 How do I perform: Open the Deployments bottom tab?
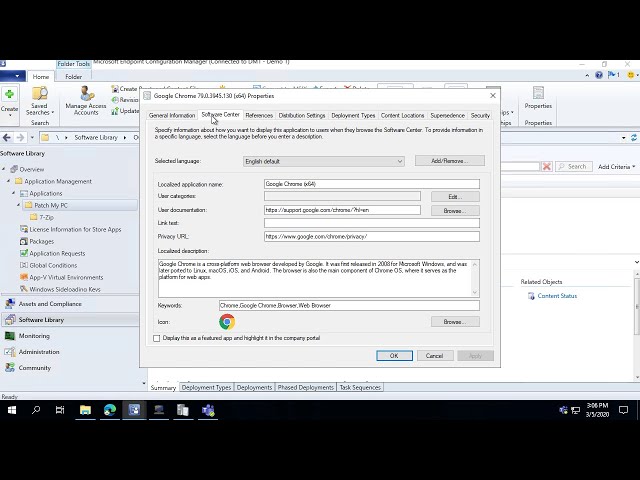[x=254, y=387]
